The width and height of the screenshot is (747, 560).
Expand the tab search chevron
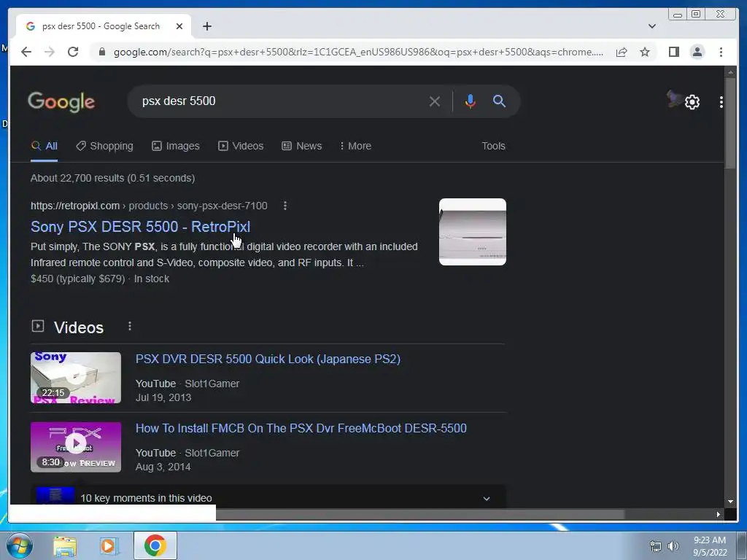[x=652, y=26]
